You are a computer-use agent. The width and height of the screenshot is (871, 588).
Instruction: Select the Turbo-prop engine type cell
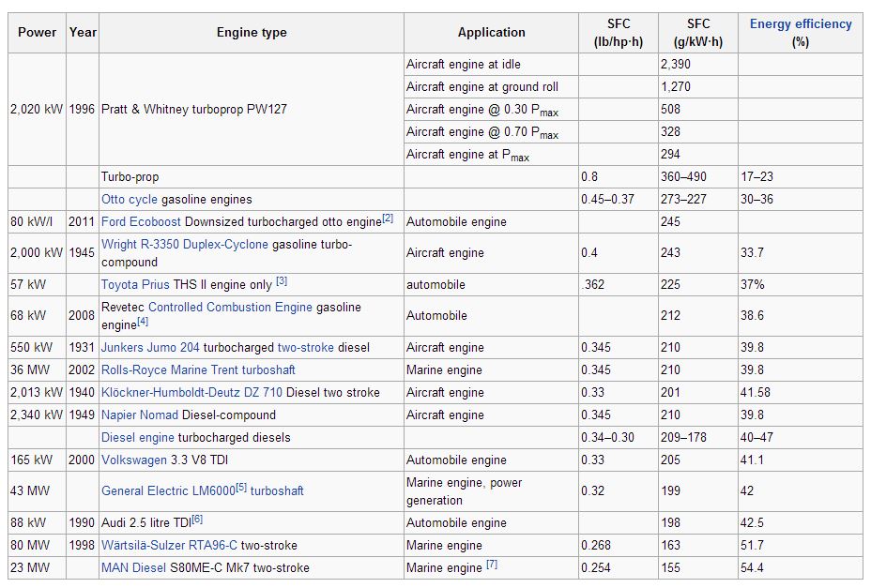252,177
